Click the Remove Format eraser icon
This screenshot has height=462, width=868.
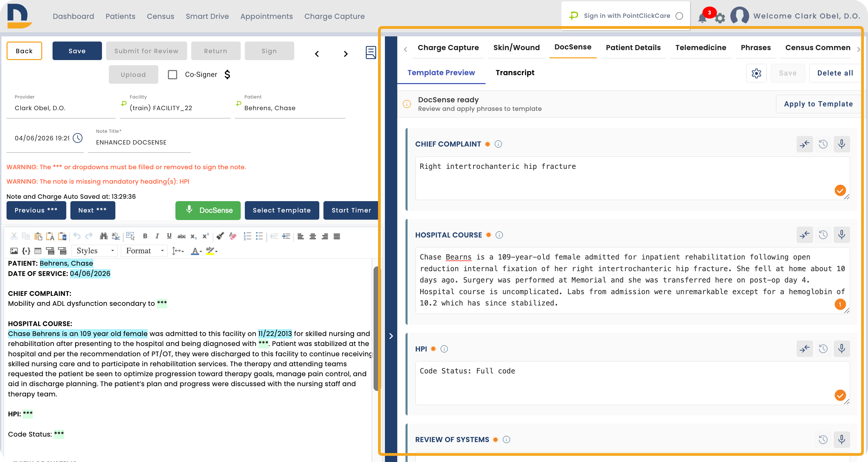pos(233,236)
